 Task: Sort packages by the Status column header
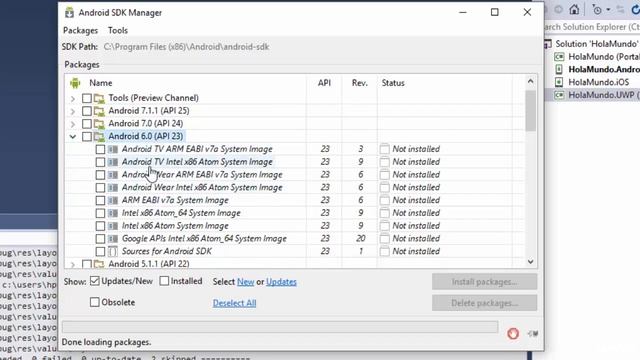[444, 83]
